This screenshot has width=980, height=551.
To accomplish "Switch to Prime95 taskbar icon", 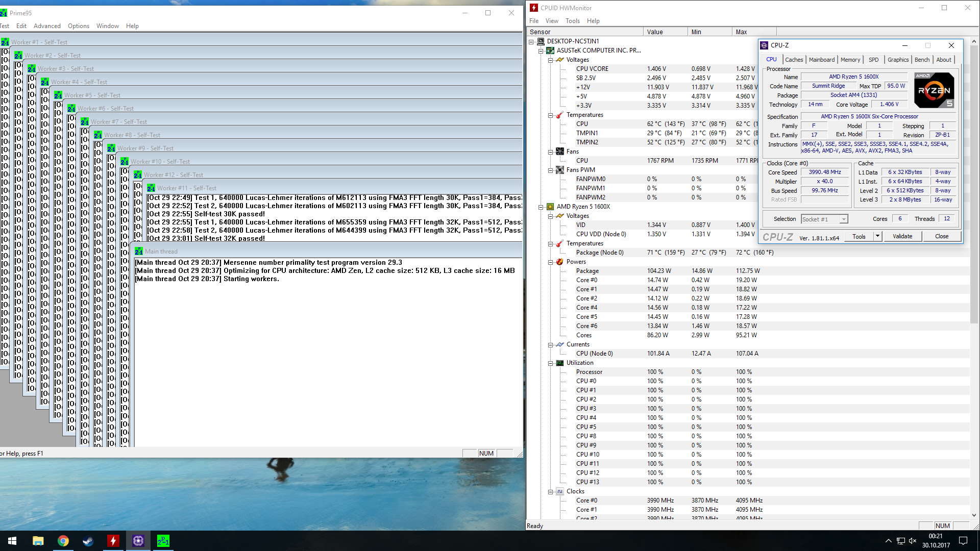I will pyautogui.click(x=163, y=541).
